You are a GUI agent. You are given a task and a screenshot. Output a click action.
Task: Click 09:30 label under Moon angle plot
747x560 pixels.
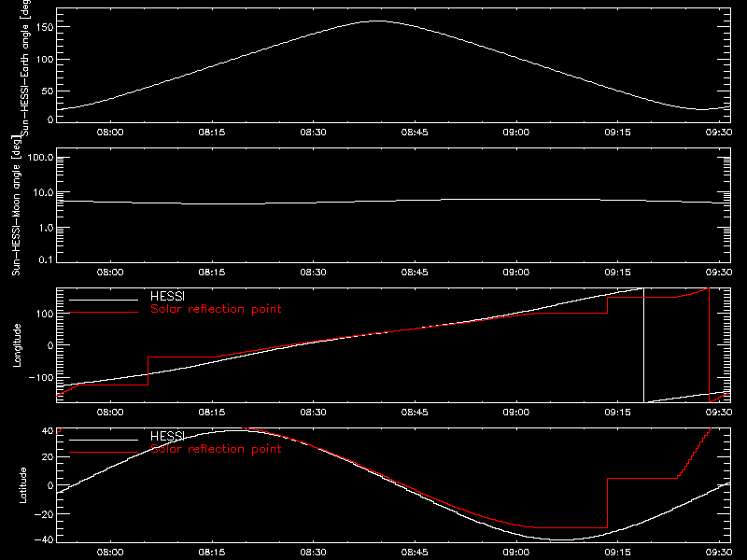click(719, 273)
